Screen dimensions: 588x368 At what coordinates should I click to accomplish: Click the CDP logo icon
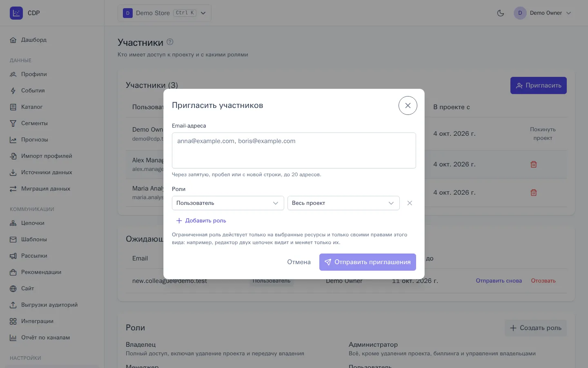[x=16, y=13]
